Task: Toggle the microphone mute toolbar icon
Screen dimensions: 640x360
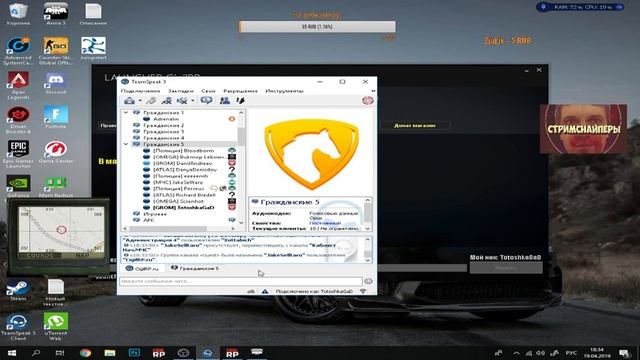Action: tap(240, 100)
